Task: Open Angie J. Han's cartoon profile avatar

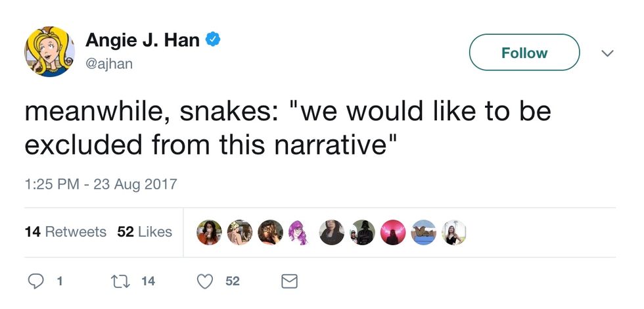Action: pos(50,52)
